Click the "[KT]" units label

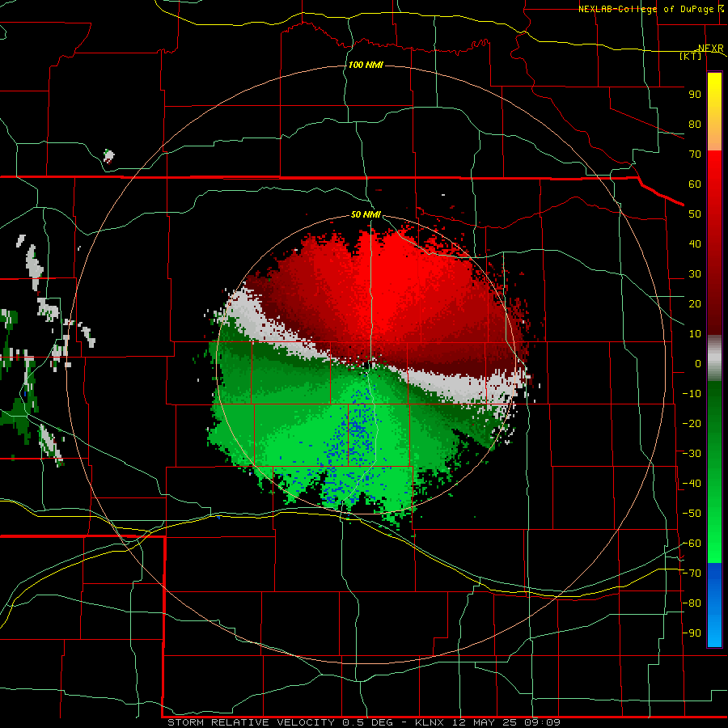point(691,56)
